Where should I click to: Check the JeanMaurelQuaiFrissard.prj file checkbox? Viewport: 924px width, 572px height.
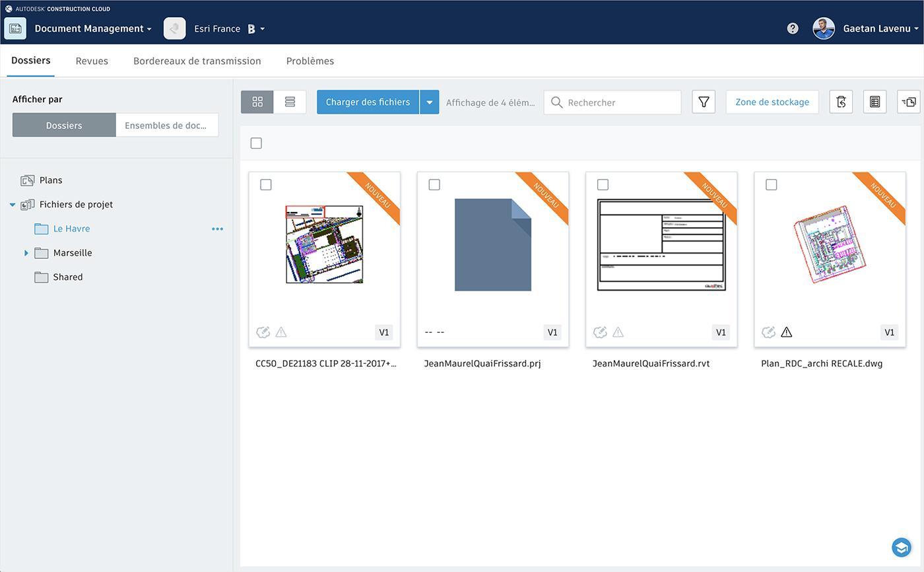[434, 185]
